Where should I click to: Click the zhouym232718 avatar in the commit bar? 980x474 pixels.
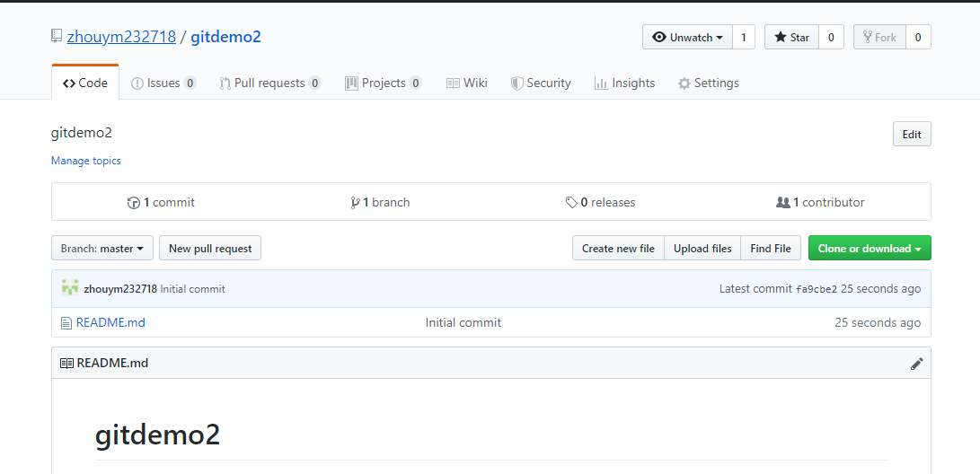pyautogui.click(x=69, y=288)
